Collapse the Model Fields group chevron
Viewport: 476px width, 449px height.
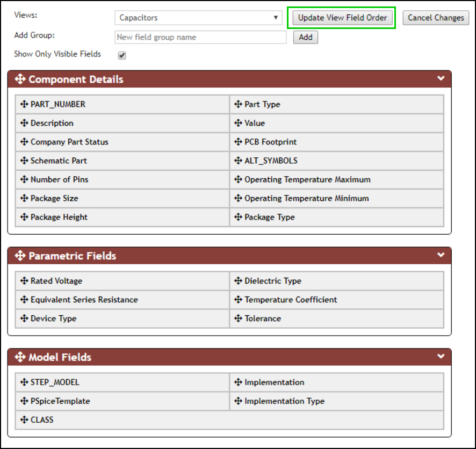pyautogui.click(x=441, y=357)
